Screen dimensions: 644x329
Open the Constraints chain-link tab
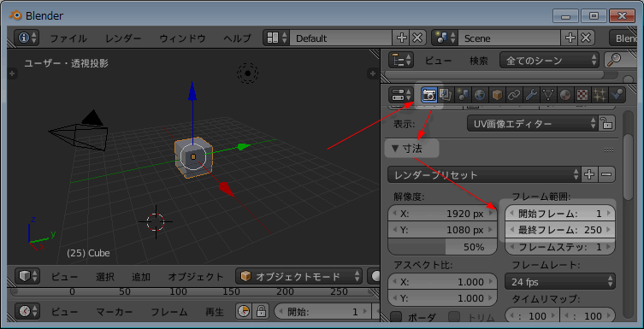point(514,95)
